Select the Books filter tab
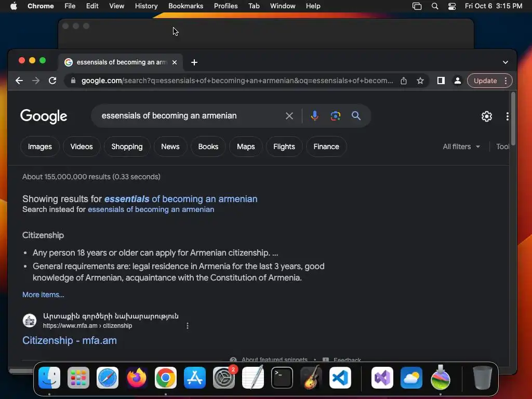Image resolution: width=532 pixels, height=399 pixels. coord(208,147)
